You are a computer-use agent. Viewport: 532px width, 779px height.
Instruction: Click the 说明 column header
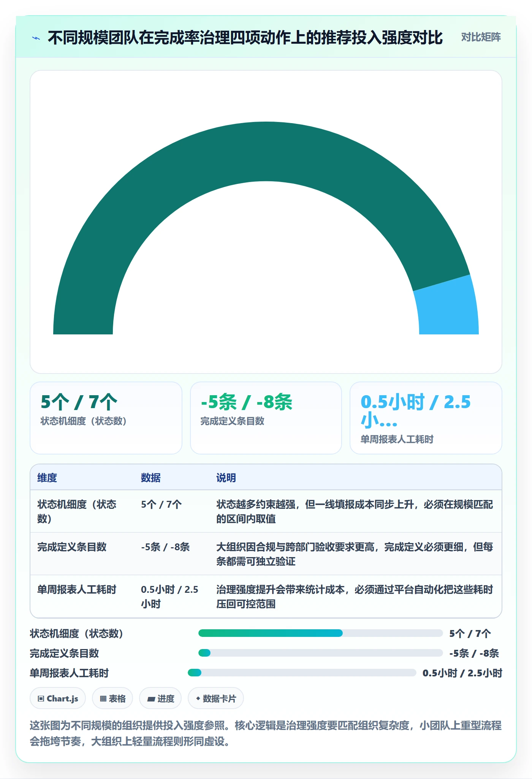pos(226,478)
